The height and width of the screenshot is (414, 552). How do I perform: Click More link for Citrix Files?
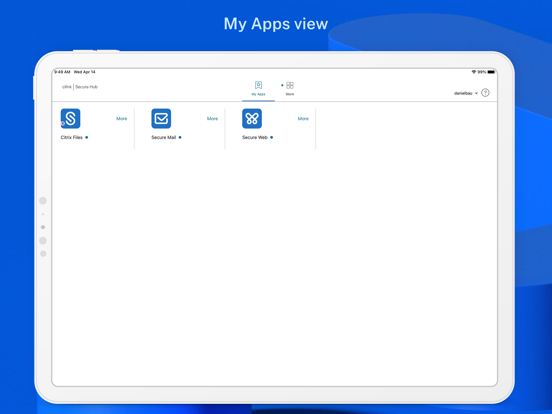click(x=122, y=119)
